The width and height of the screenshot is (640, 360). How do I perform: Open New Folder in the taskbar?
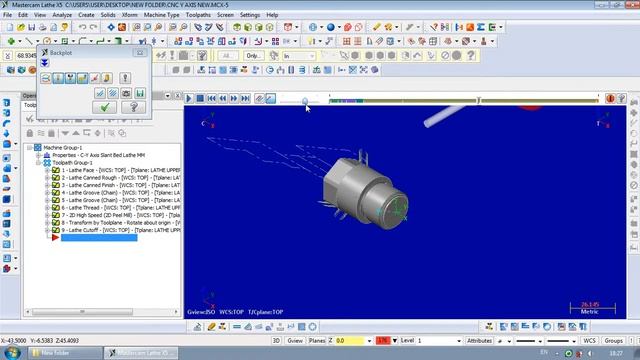tap(65, 353)
